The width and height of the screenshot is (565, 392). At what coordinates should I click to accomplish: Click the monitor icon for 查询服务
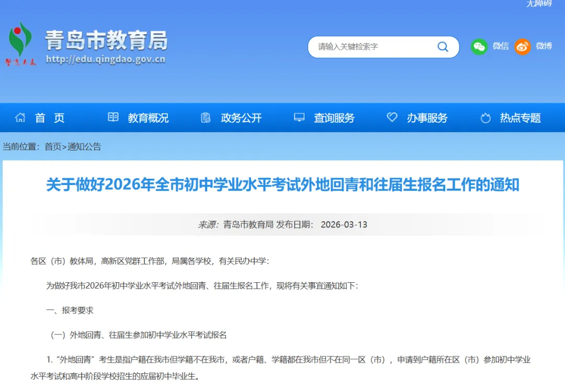pyautogui.click(x=299, y=118)
